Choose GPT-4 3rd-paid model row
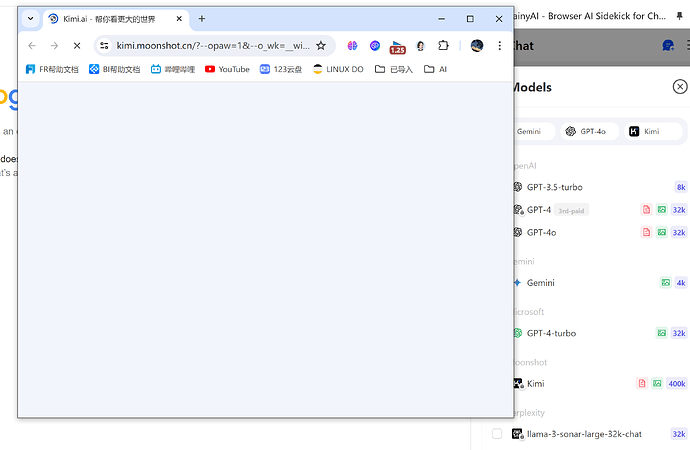 tap(601, 210)
